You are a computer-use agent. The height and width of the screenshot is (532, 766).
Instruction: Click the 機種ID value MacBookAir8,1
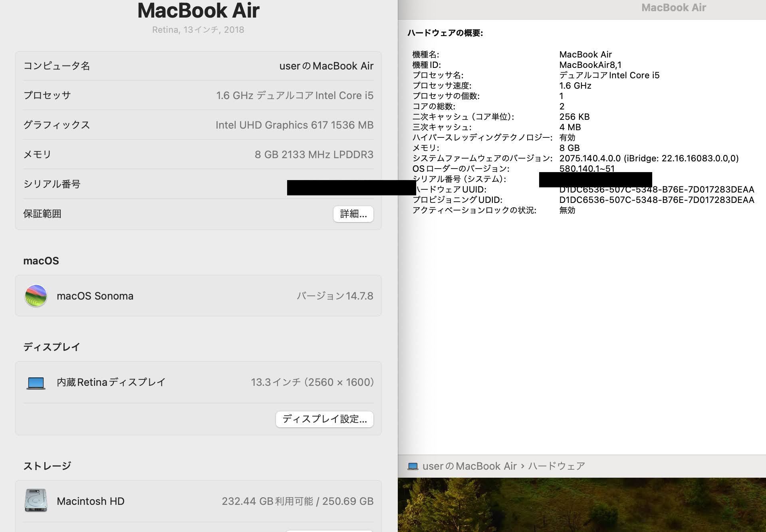pos(590,65)
